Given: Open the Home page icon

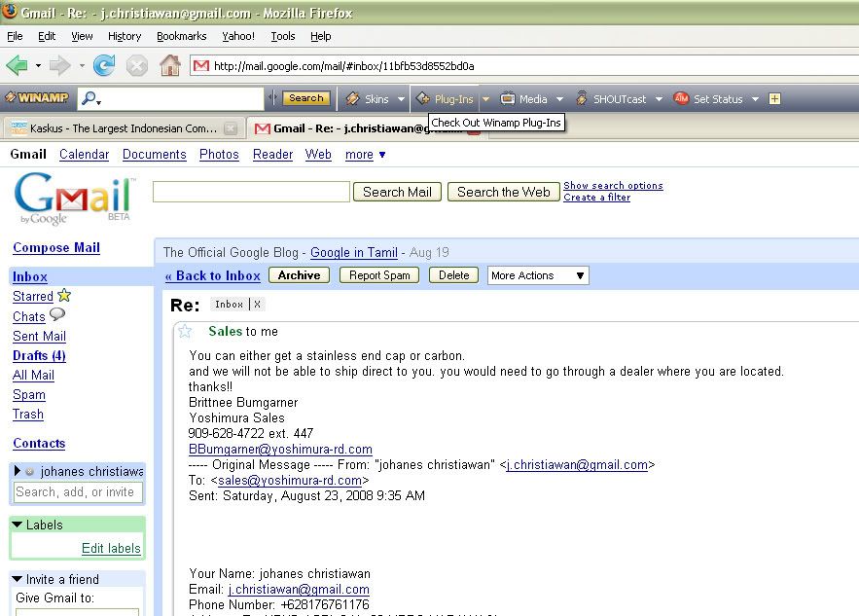Looking at the screenshot, I should click(170, 66).
